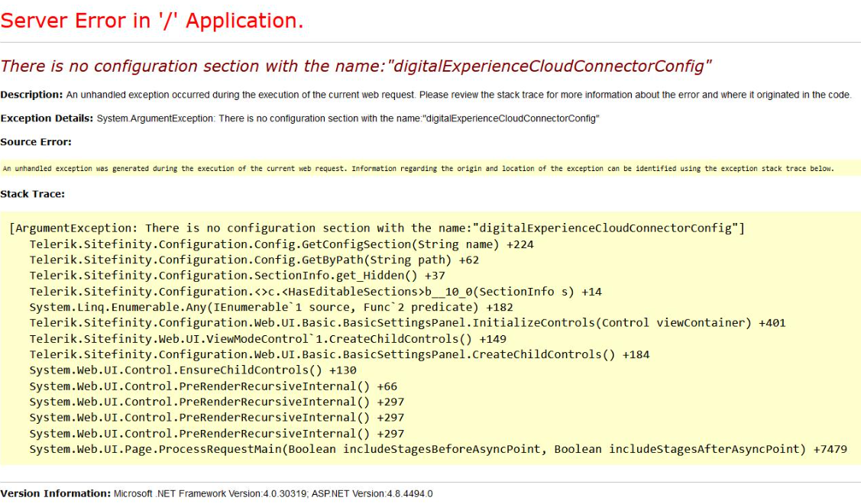Click the BasicSettingsPanel.InitializeControls +401 line

pyautogui.click(x=407, y=323)
